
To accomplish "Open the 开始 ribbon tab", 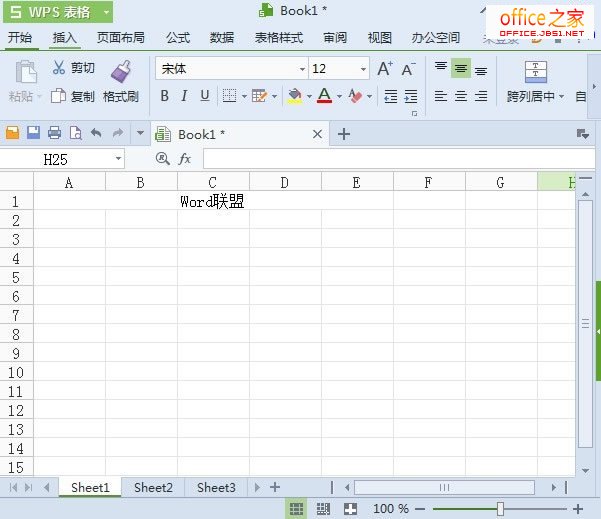I will (x=20, y=38).
